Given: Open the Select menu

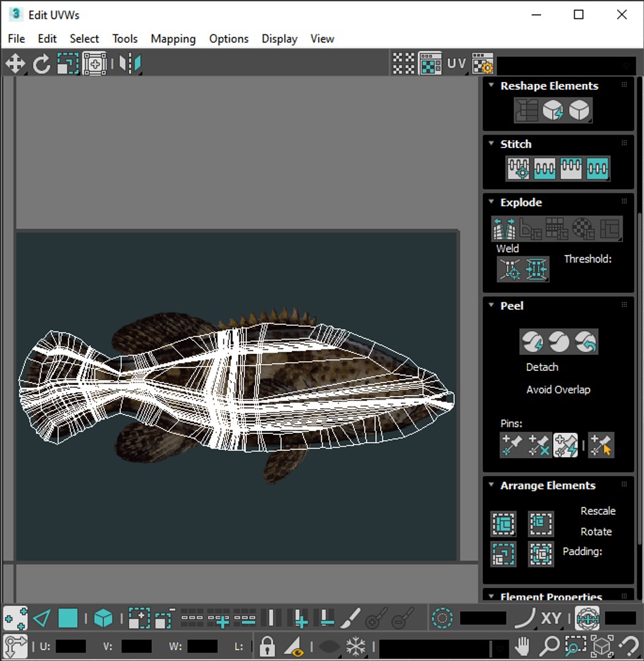Looking at the screenshot, I should coord(84,39).
